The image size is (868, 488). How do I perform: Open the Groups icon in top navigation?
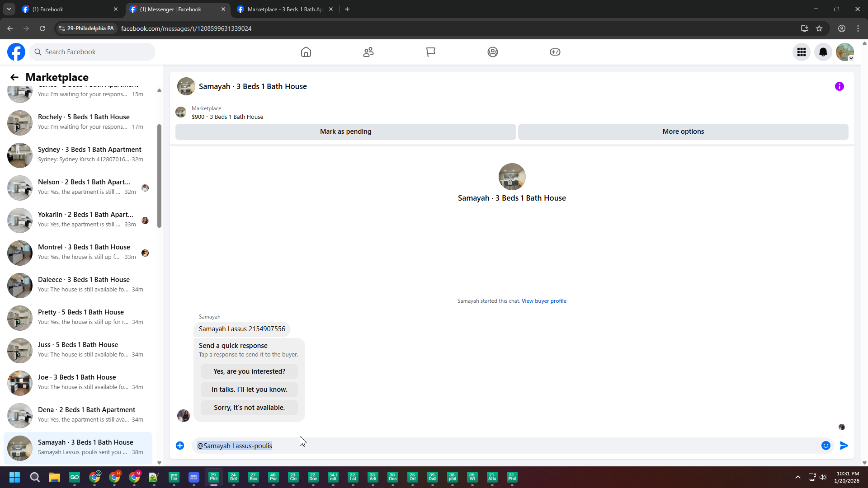click(x=493, y=52)
